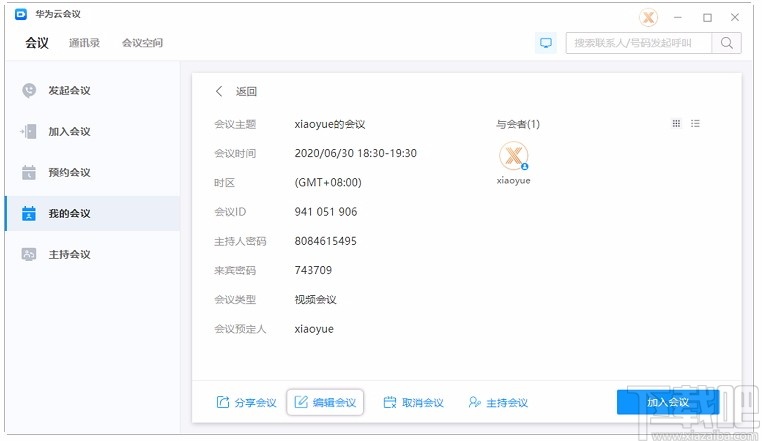Click the blue 加入会议 button
This screenshot has width=762, height=441.
pos(668,402)
